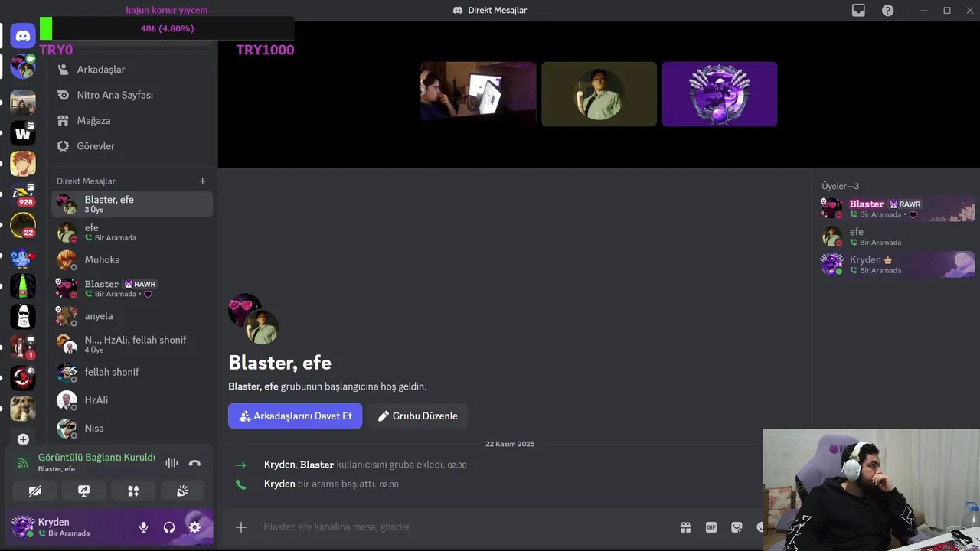Select efe in the members list

[x=897, y=236]
